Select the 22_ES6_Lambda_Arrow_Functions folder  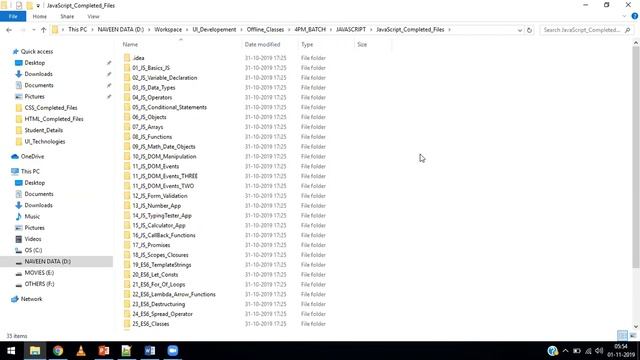pos(174,294)
